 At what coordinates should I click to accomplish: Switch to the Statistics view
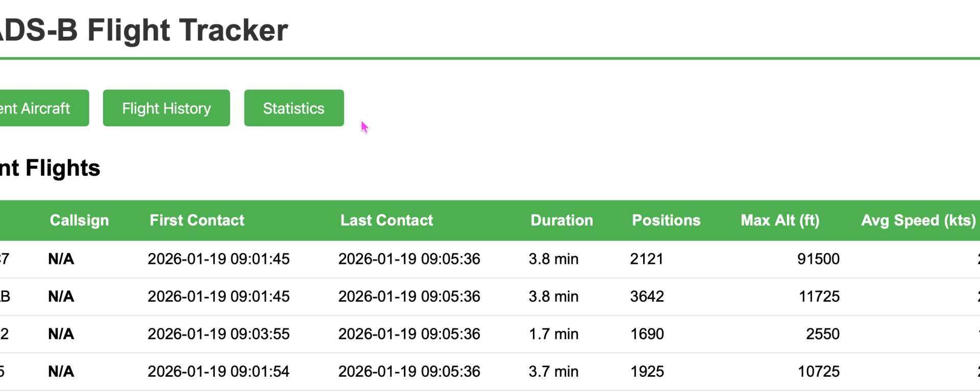click(293, 108)
